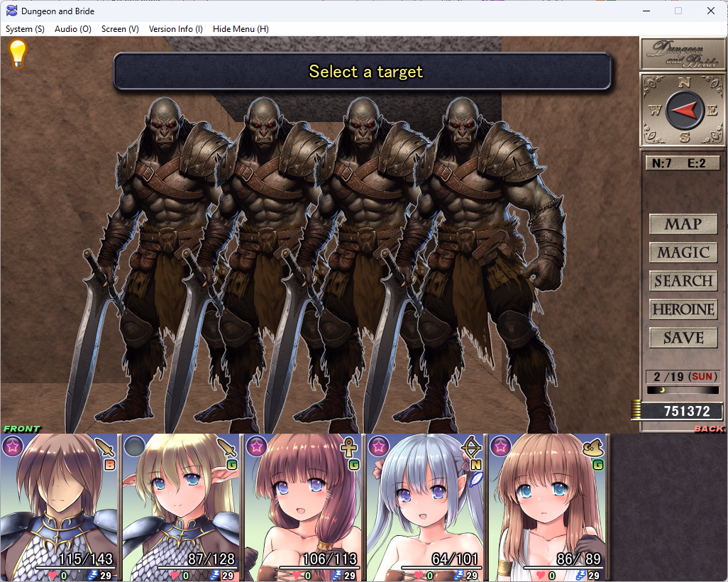Open the Screen (V) menu

(120, 29)
